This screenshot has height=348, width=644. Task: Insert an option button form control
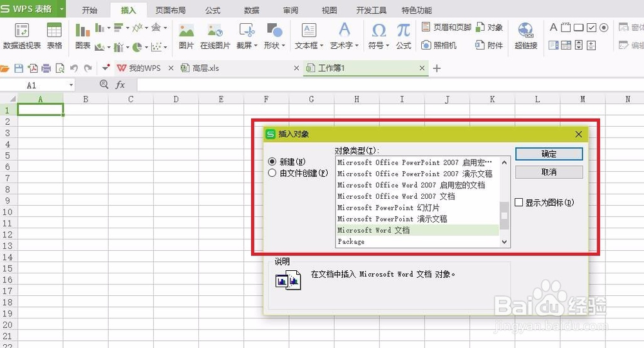coord(603,28)
